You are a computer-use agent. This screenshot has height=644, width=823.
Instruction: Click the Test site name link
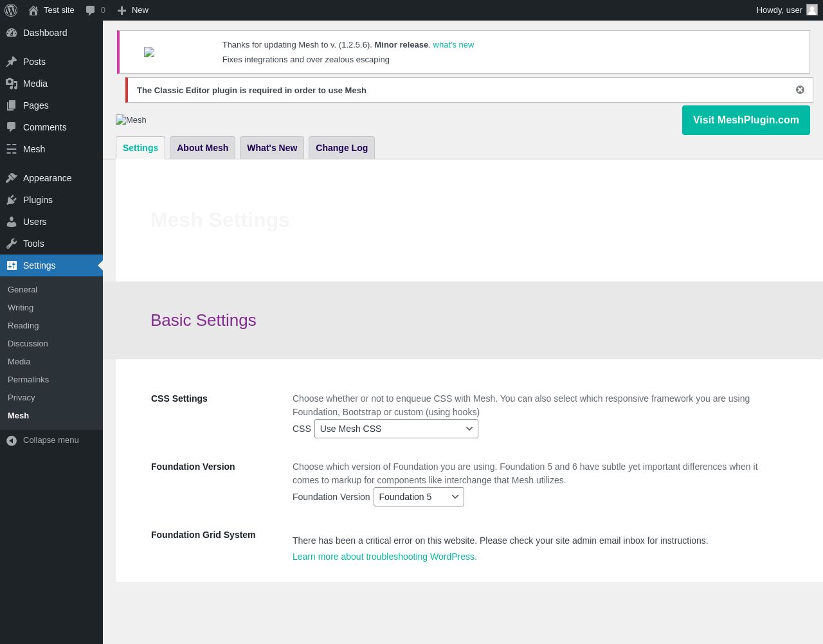pos(59,10)
